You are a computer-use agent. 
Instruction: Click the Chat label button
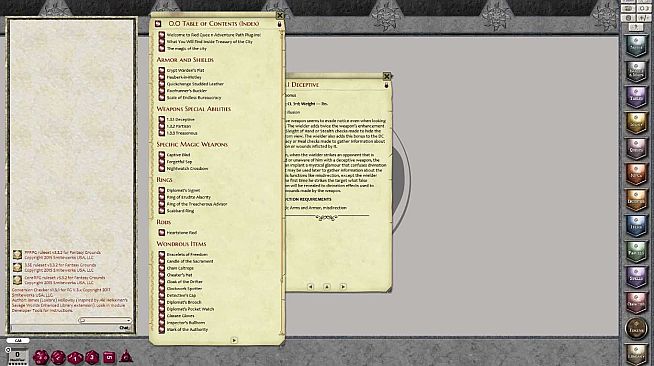click(x=124, y=328)
